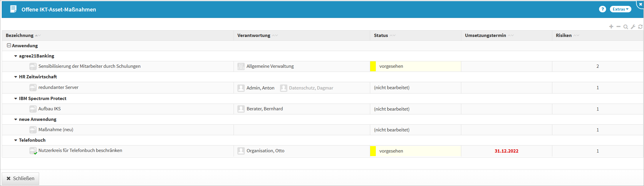The height and width of the screenshot is (186, 644).
Task: Collapse the 'IBM Spectrum Protect' tree node
Action: coord(16,99)
